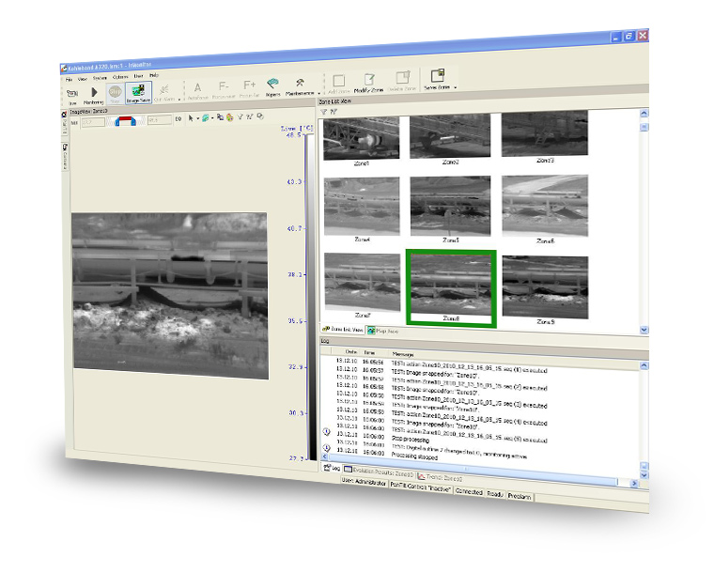The height and width of the screenshot is (588, 714).
Task: Start Monitoring with the play icon
Action: coord(94,93)
